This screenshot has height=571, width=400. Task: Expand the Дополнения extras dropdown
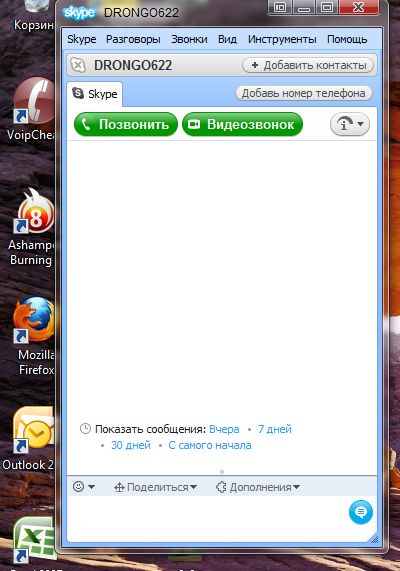point(258,487)
